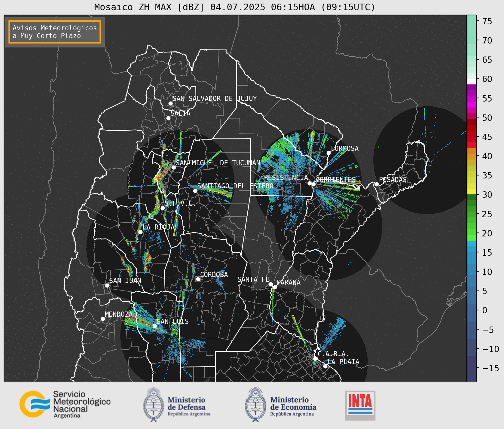Click the LA PLATA city label
Viewport: 504px width, 429px height.
coord(344,362)
